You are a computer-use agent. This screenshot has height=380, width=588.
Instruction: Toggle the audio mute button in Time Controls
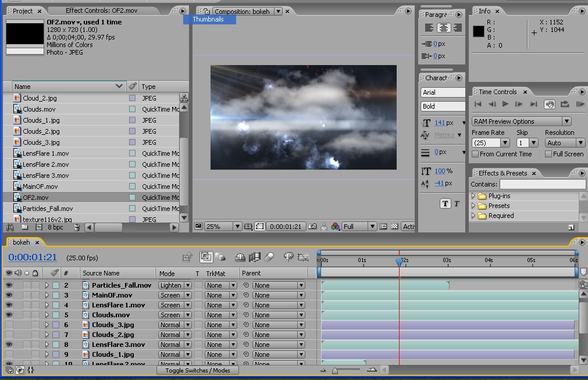click(x=550, y=104)
